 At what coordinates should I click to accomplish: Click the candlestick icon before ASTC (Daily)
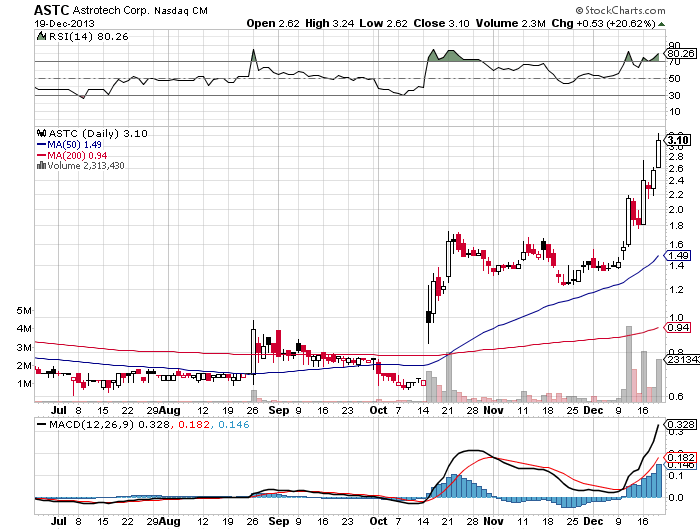pos(42,133)
